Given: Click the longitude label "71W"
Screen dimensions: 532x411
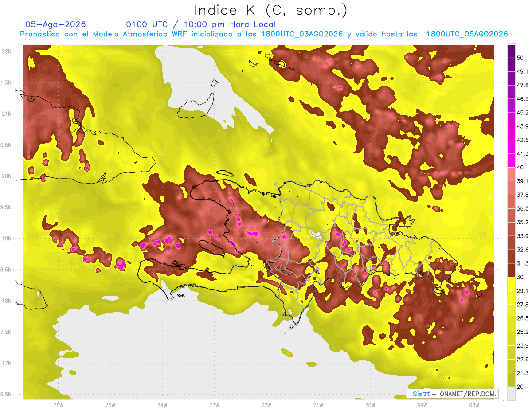Looking at the screenshot, I should 318,405.
